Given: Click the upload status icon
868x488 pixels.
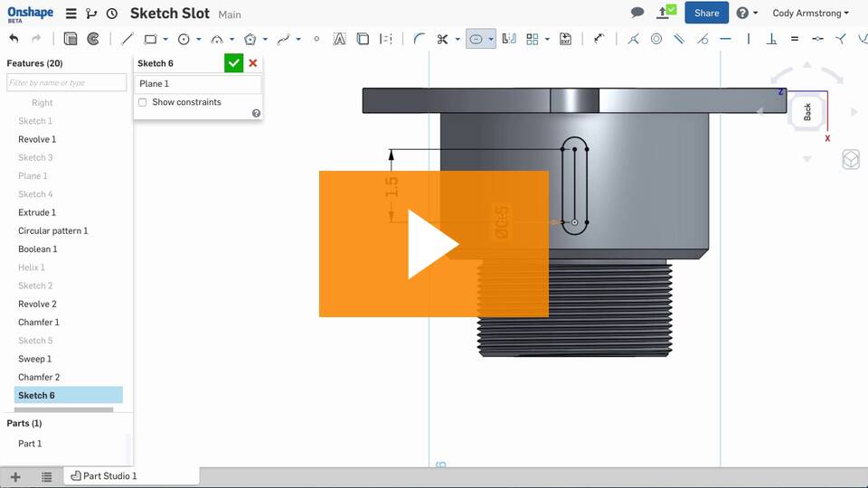Looking at the screenshot, I should [x=666, y=12].
